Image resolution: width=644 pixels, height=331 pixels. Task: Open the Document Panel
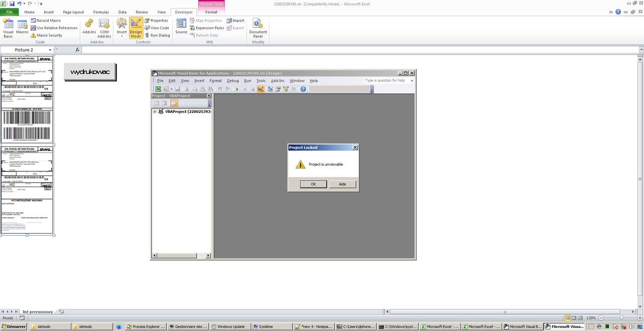click(x=258, y=28)
